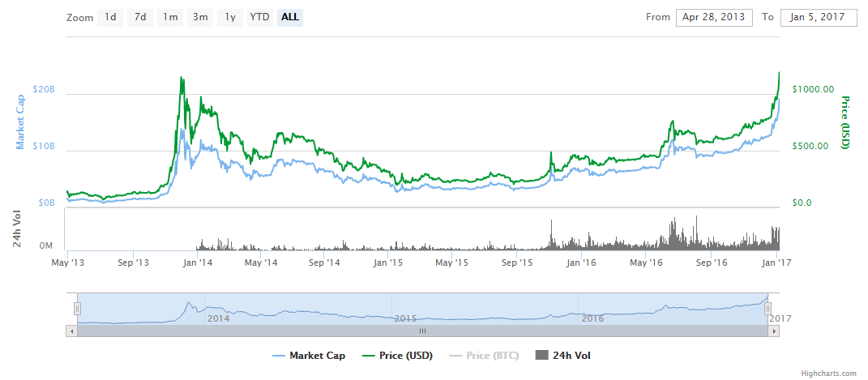Screen dimensions: 868x380
Task: Click the Zoom label text
Action: coord(79,17)
